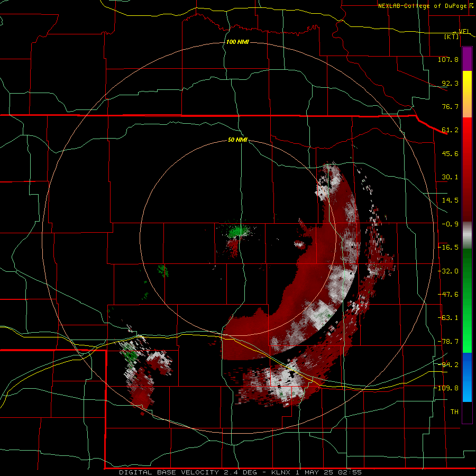Select the 107.8 legend value

(448, 59)
